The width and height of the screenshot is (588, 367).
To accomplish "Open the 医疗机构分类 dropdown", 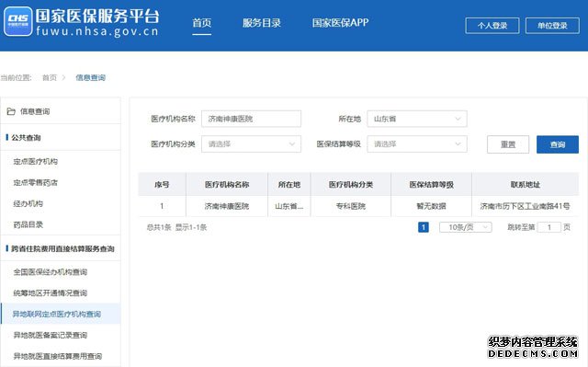I will pyautogui.click(x=251, y=144).
